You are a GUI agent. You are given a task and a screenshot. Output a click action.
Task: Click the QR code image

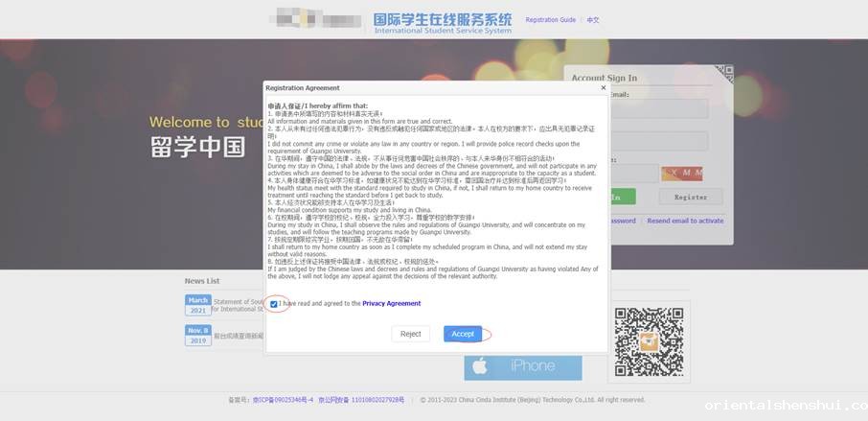pos(649,340)
